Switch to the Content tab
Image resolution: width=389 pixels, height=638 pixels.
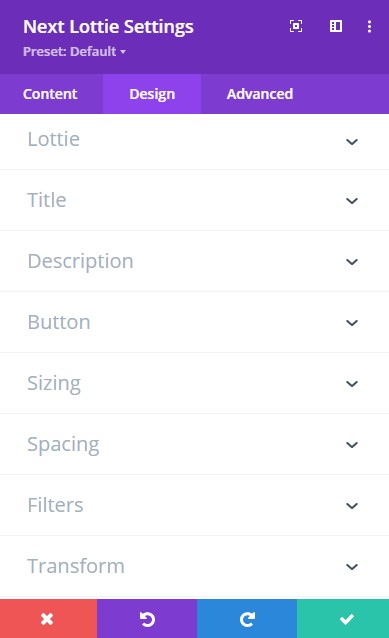[50, 94]
